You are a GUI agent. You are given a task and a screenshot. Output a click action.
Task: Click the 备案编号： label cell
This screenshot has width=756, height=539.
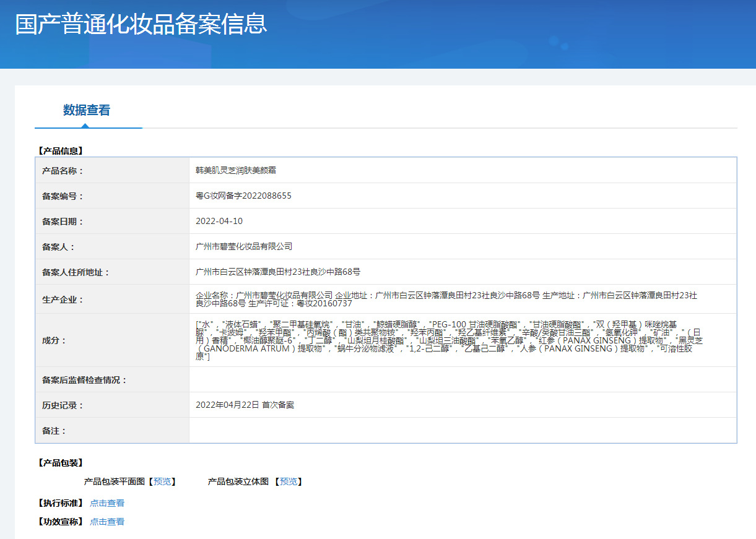click(x=112, y=196)
